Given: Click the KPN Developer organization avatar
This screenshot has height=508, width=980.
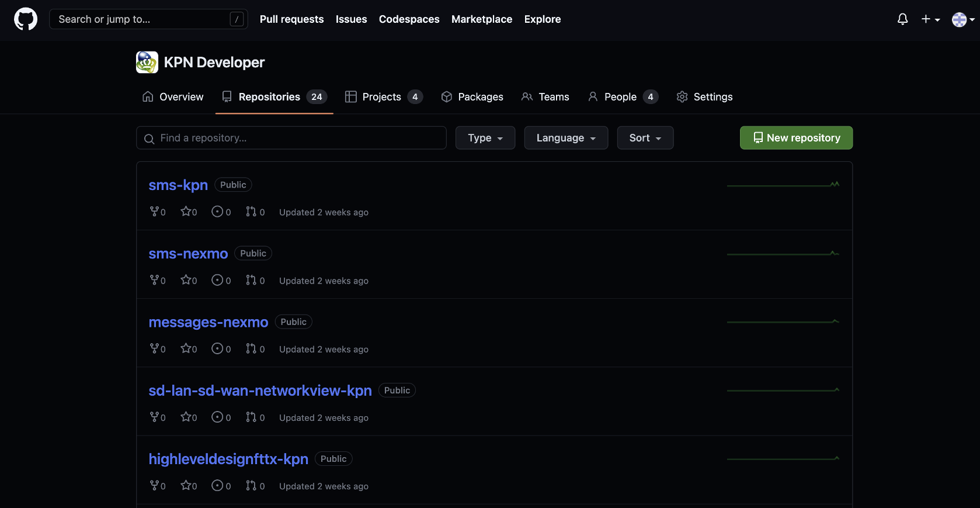Looking at the screenshot, I should pos(147,62).
